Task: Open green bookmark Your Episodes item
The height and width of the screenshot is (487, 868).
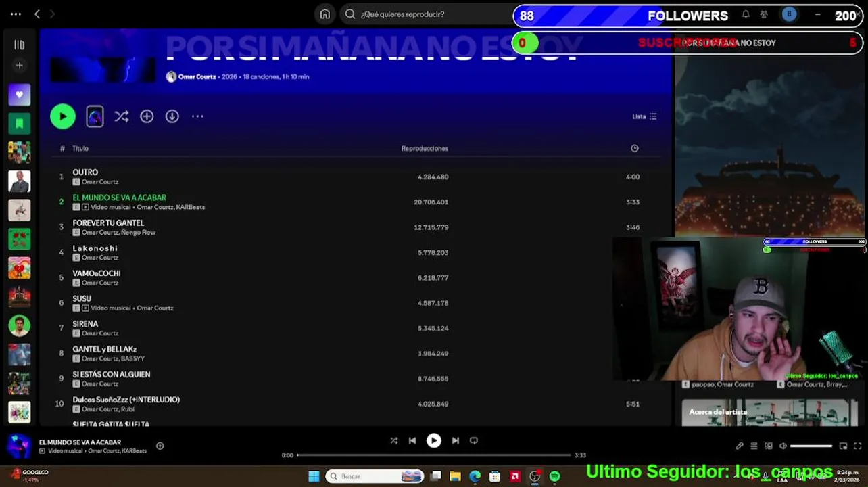Action: [20, 124]
